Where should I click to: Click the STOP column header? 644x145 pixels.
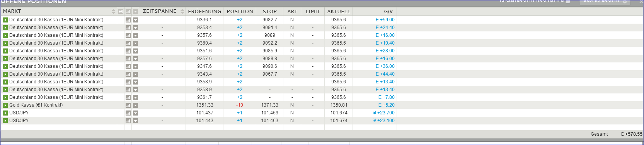270,11
